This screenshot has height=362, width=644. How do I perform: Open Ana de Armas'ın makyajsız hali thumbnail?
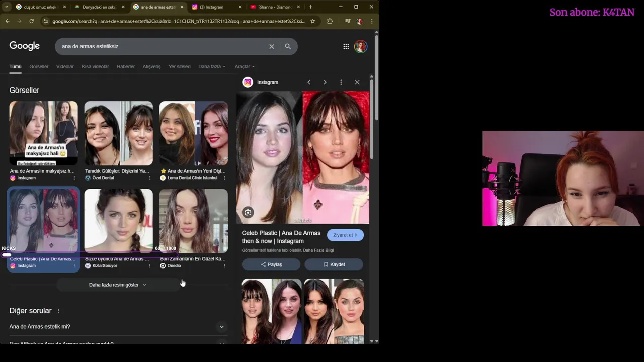point(43,133)
